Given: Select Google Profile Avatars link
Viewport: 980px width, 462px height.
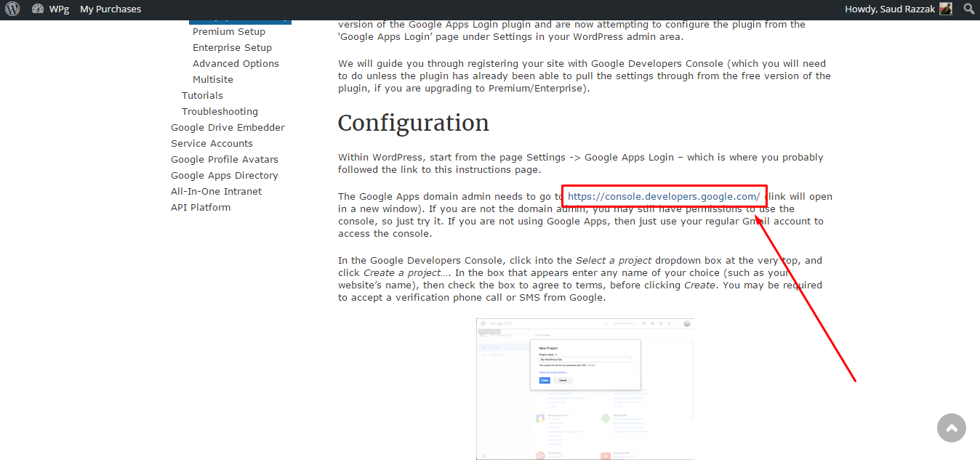Looking at the screenshot, I should (x=225, y=159).
